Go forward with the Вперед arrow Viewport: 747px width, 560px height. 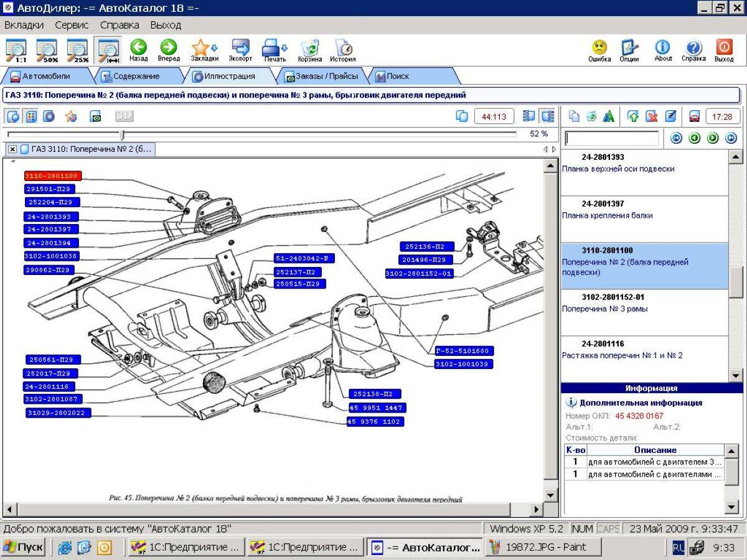(x=169, y=50)
